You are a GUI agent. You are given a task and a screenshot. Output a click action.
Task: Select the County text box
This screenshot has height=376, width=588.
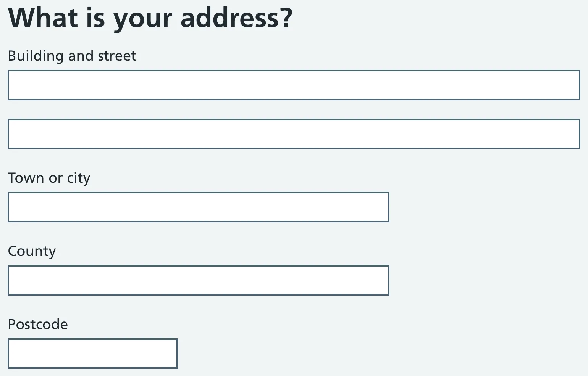(x=198, y=280)
